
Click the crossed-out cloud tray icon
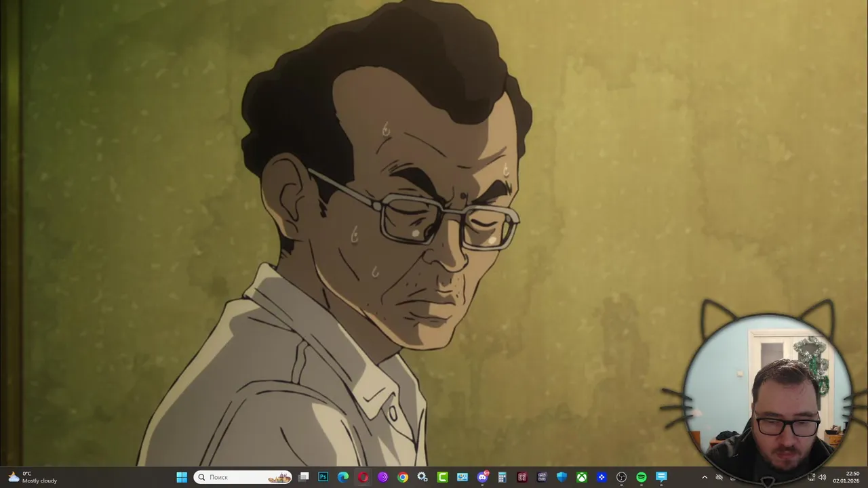tap(719, 477)
